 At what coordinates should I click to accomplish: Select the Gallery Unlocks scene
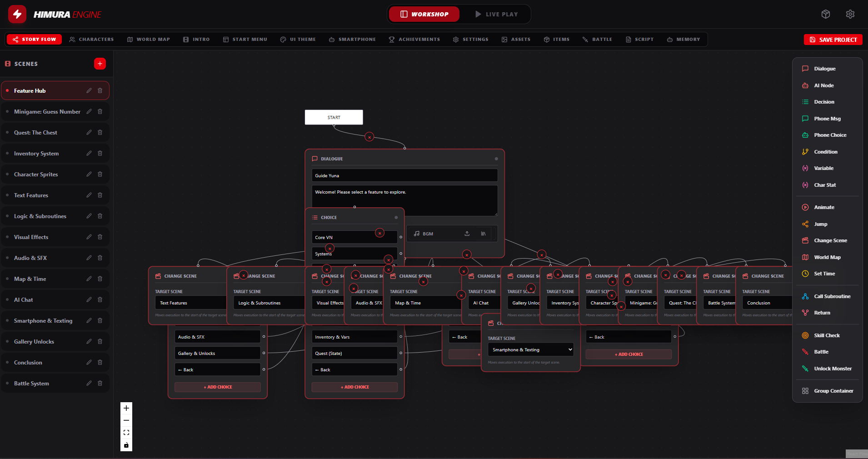(55, 341)
